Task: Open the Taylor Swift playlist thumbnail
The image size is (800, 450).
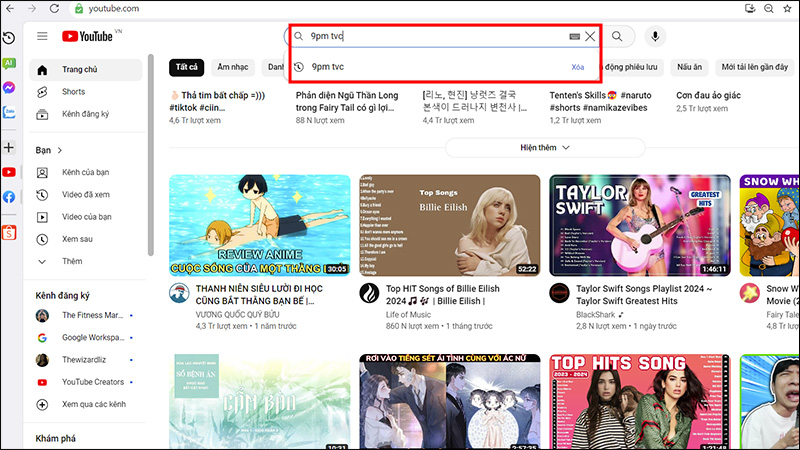Action: pos(637,225)
